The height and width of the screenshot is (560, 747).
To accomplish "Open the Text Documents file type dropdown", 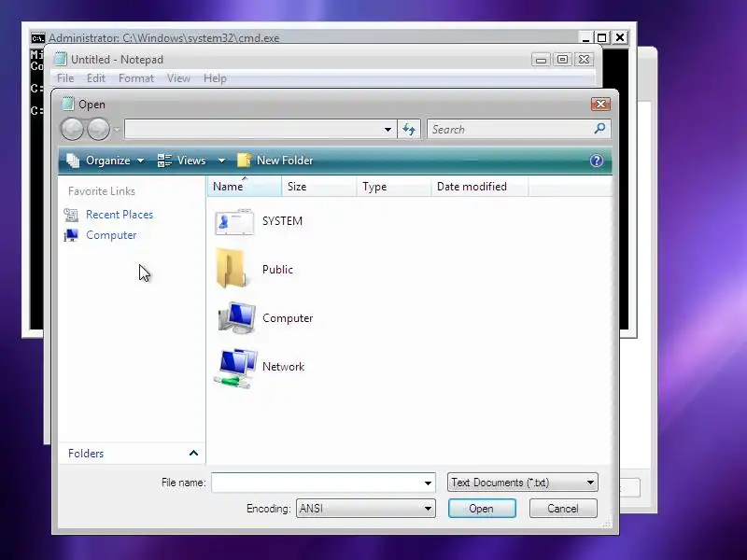I will [x=522, y=483].
